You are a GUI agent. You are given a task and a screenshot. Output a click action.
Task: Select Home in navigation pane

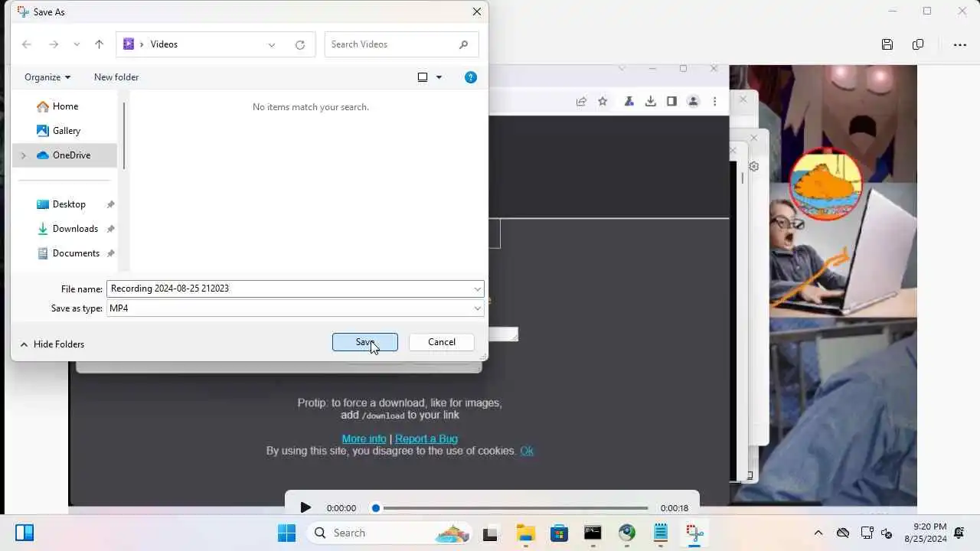[x=65, y=106]
